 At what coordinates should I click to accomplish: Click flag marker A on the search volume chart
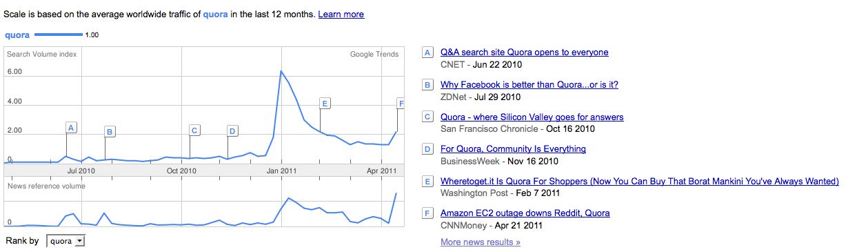(x=71, y=128)
